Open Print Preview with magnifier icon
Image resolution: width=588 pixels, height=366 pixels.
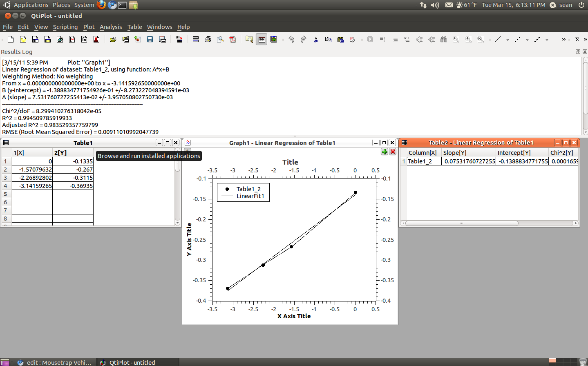(x=220, y=39)
